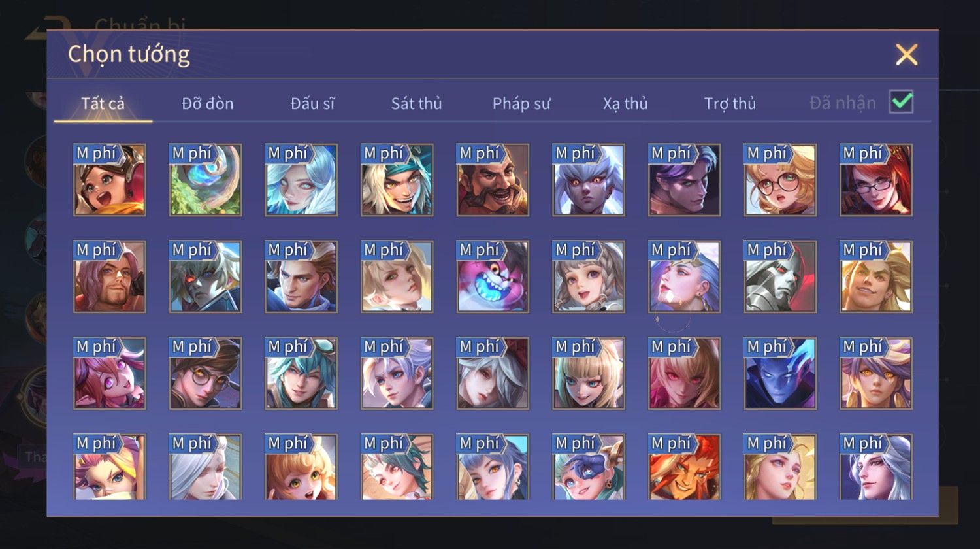
Task: Show the Sát thủ hero category
Action: tap(416, 103)
